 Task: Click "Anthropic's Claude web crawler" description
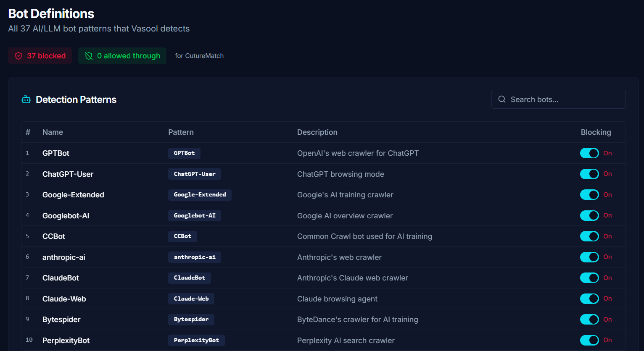coord(353,278)
